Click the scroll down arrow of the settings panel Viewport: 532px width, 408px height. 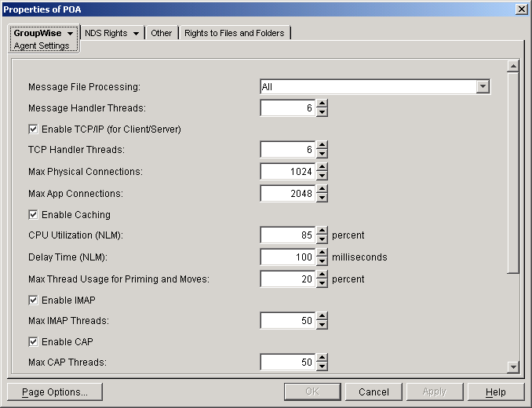click(513, 366)
